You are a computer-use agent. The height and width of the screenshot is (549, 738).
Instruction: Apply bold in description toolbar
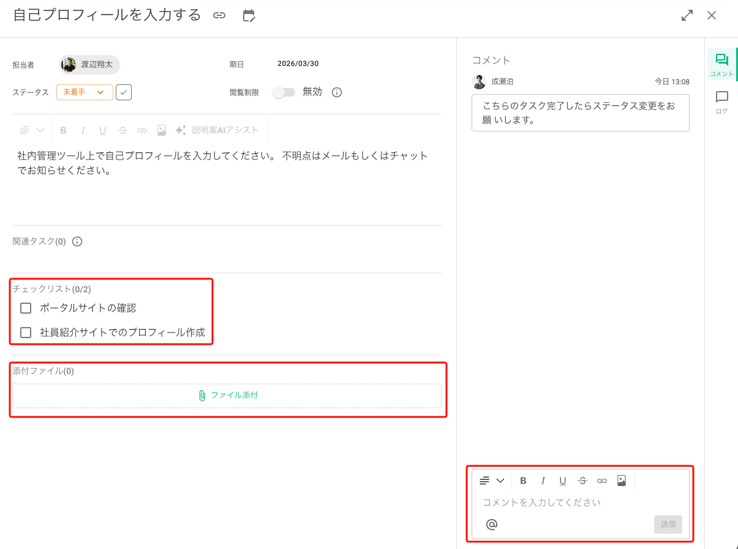tap(63, 130)
